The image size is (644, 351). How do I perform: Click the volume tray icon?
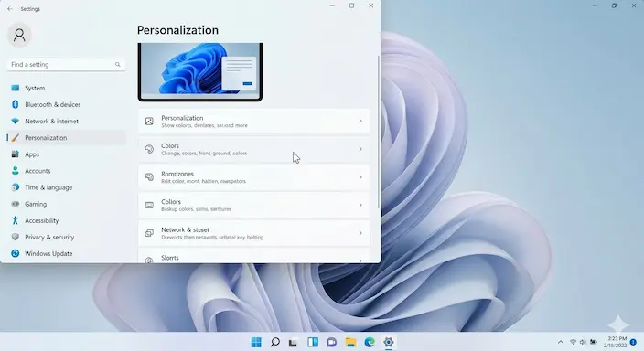coord(583,342)
